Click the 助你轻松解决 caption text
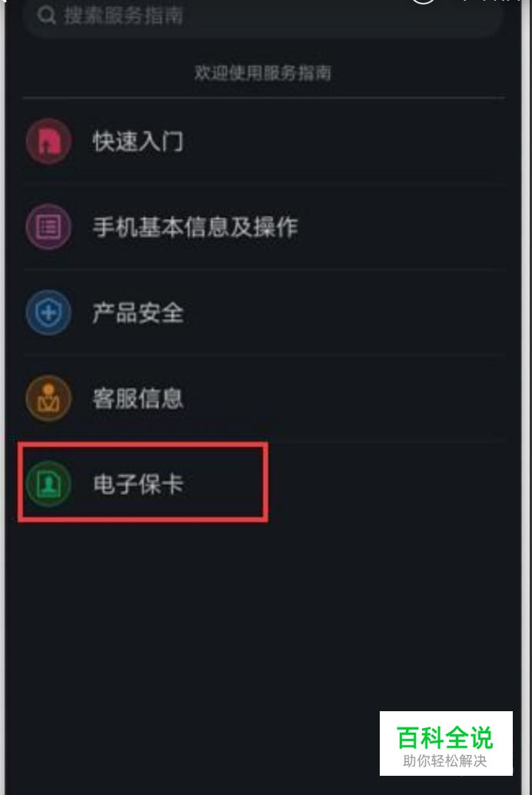 point(445,760)
